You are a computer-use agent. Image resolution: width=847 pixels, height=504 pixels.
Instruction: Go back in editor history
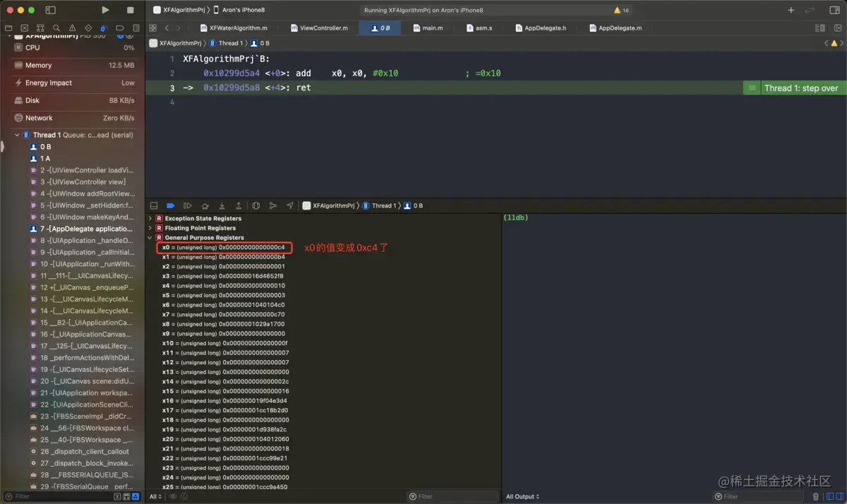click(x=167, y=28)
